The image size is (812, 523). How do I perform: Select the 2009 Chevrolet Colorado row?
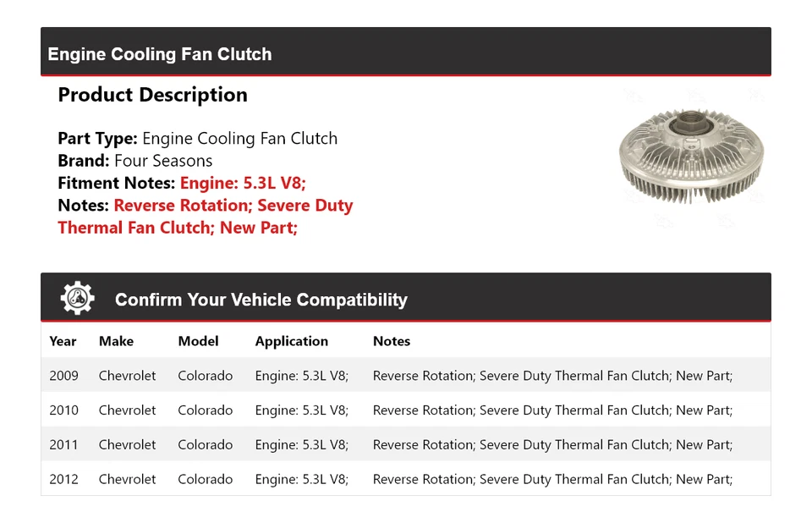405,376
